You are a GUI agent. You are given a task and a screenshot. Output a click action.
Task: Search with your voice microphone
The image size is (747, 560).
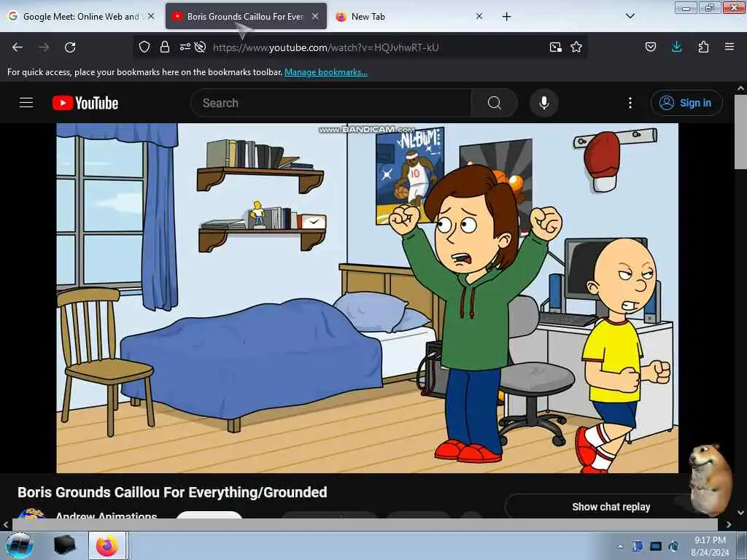pyautogui.click(x=543, y=103)
